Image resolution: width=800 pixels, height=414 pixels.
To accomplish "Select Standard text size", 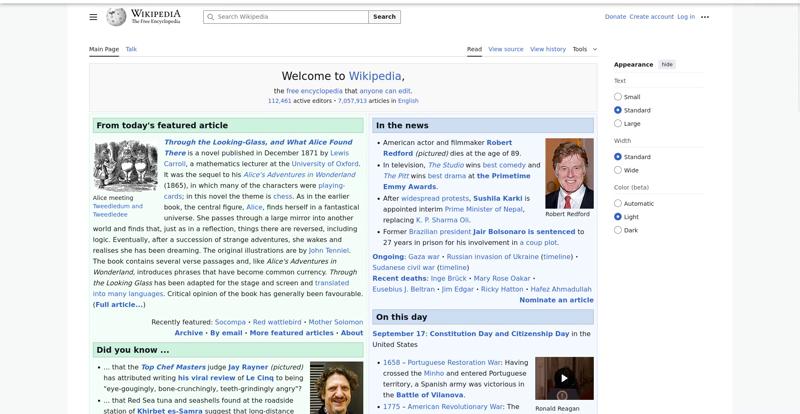I will pos(618,110).
